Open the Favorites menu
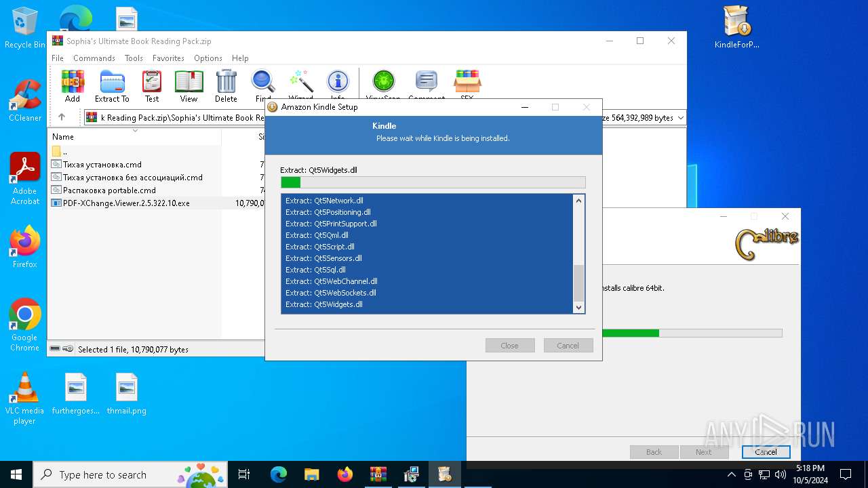Viewport: 868px width, 488px height. [168, 58]
